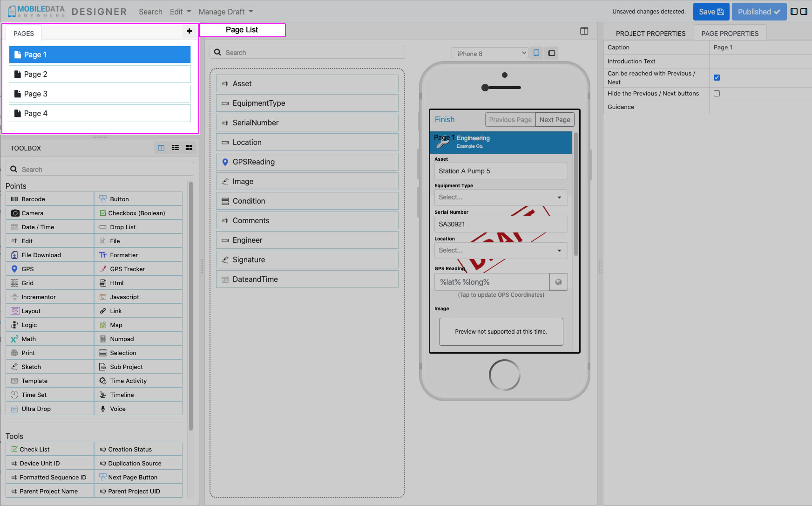Image resolution: width=812 pixels, height=506 pixels.
Task: Uncheck Can be reached with Previous / Next
Action: [717, 78]
